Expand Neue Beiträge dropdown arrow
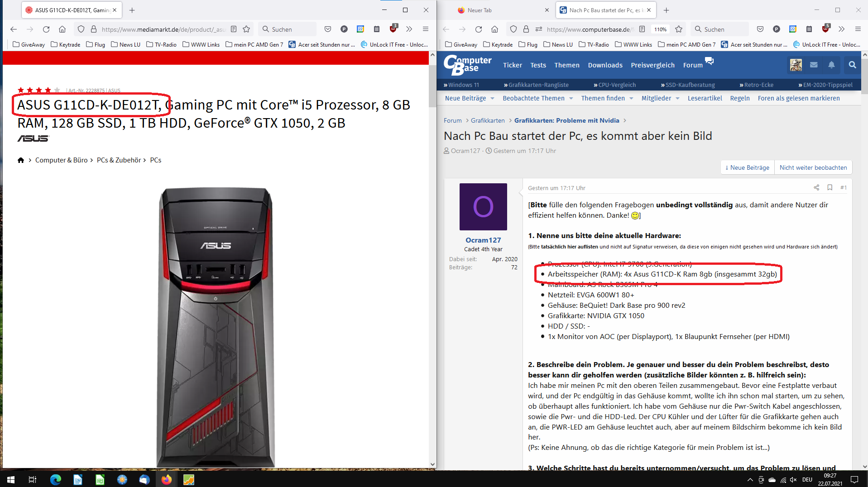Viewport: 868px width, 487px height. (493, 99)
